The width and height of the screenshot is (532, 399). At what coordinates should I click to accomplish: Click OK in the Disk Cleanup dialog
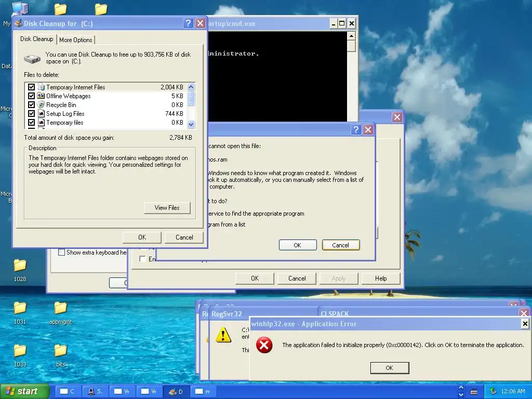pos(142,237)
